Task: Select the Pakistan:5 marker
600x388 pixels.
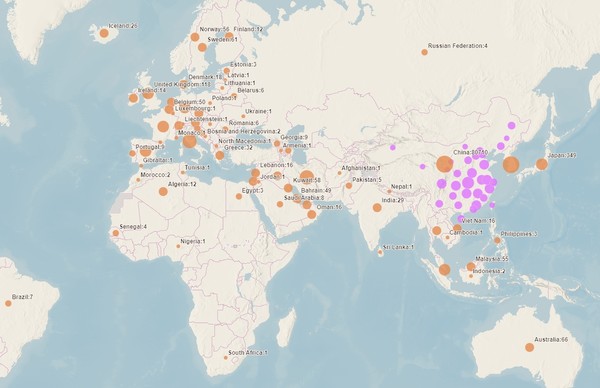Action: coord(349,186)
